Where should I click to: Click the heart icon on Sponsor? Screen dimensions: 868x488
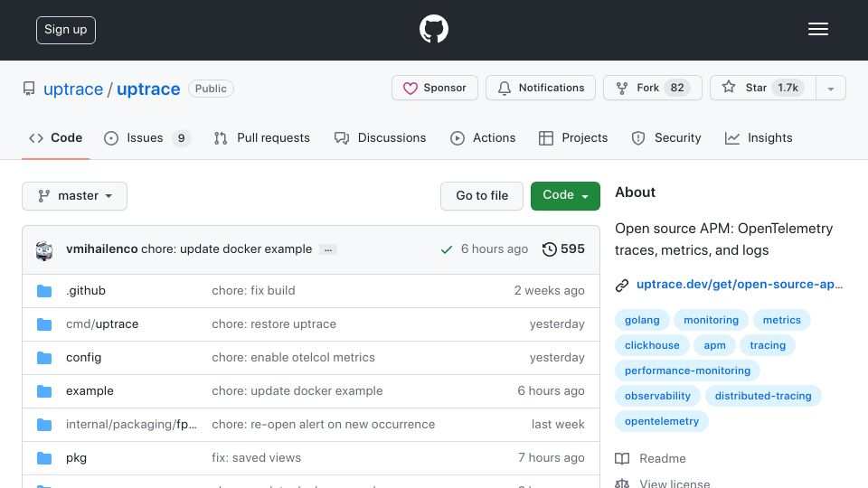click(410, 88)
